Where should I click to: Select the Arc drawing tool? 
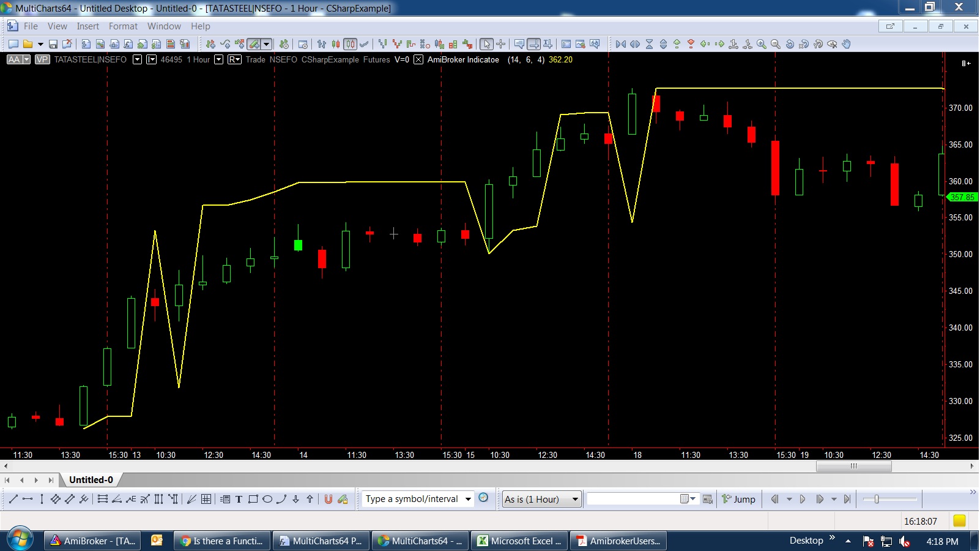[281, 500]
